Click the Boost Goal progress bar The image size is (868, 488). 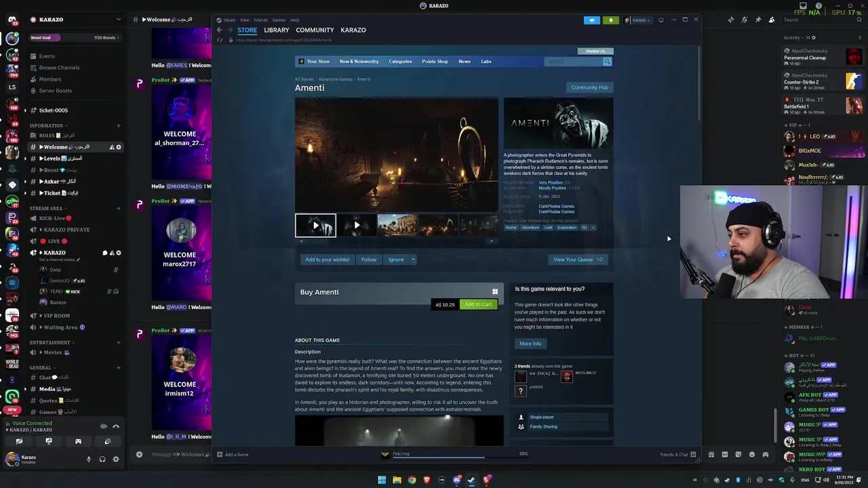coord(75,38)
